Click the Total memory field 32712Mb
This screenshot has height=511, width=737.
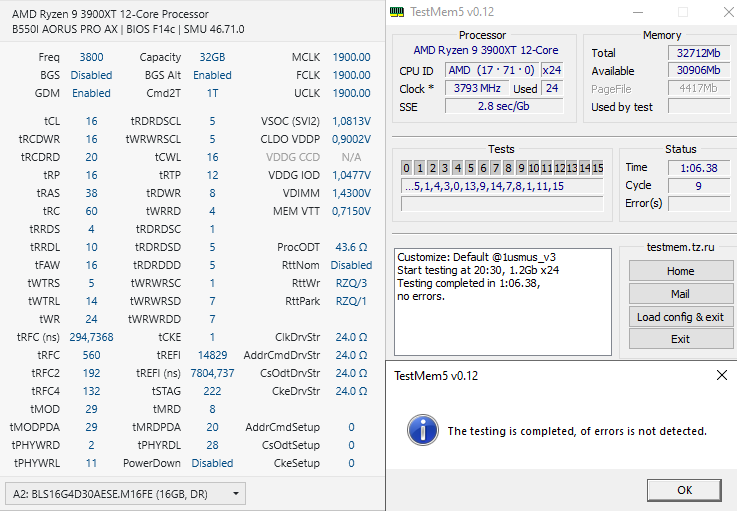click(x=698, y=53)
